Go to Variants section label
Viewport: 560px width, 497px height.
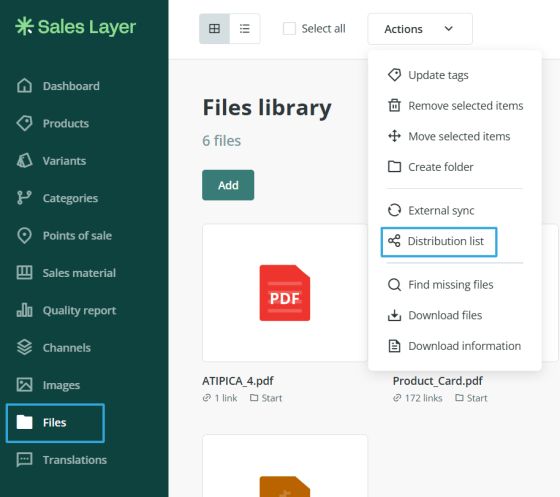(64, 161)
